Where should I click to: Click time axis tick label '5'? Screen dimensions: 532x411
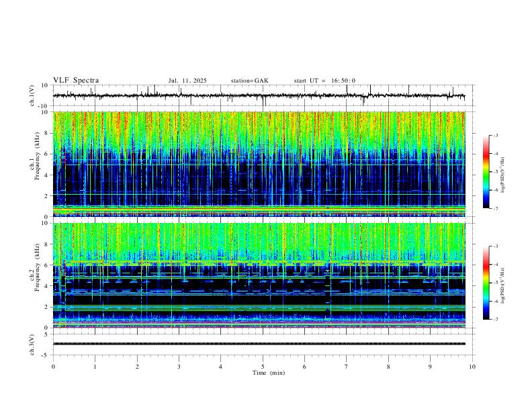(x=263, y=367)
